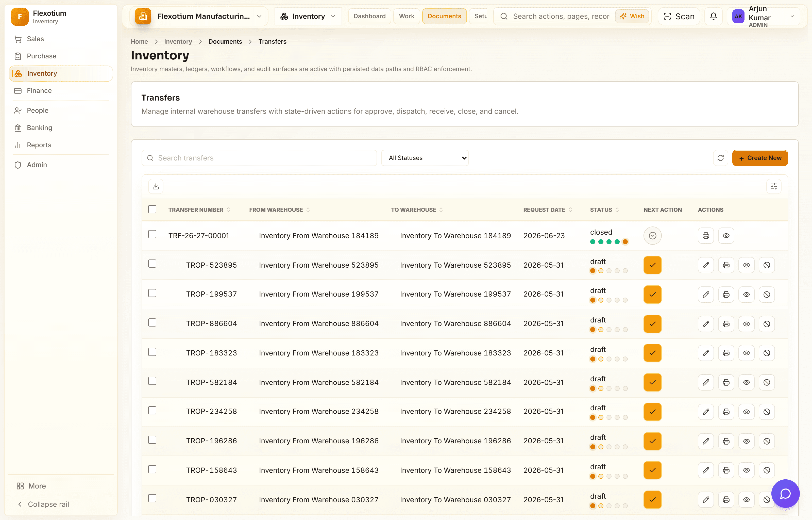Download transfers export icon
This screenshot has height=520, width=812.
pos(156,186)
